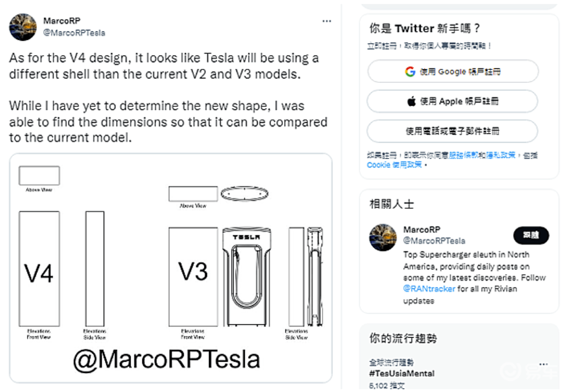
Task: Click the MarcoRP name in related people
Action: [422, 230]
